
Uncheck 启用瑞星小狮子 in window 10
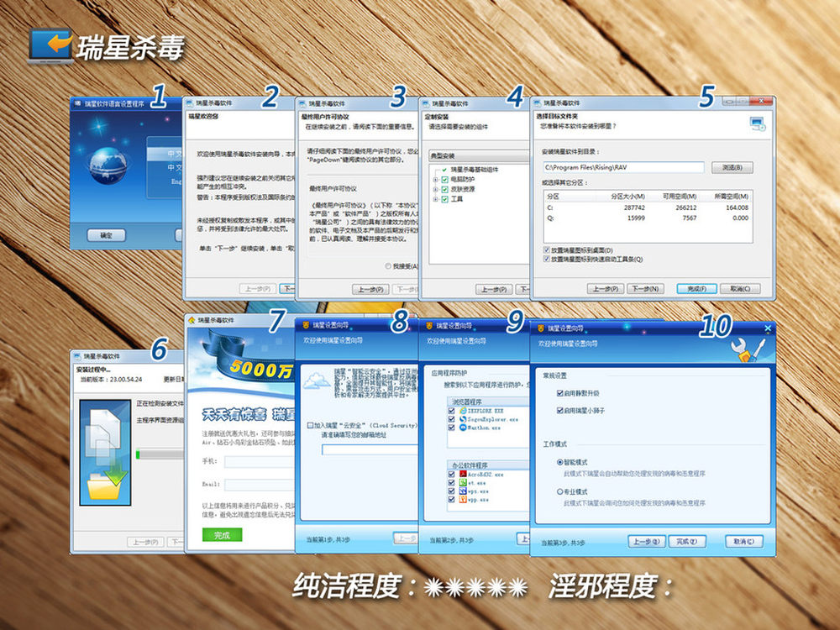click(559, 411)
